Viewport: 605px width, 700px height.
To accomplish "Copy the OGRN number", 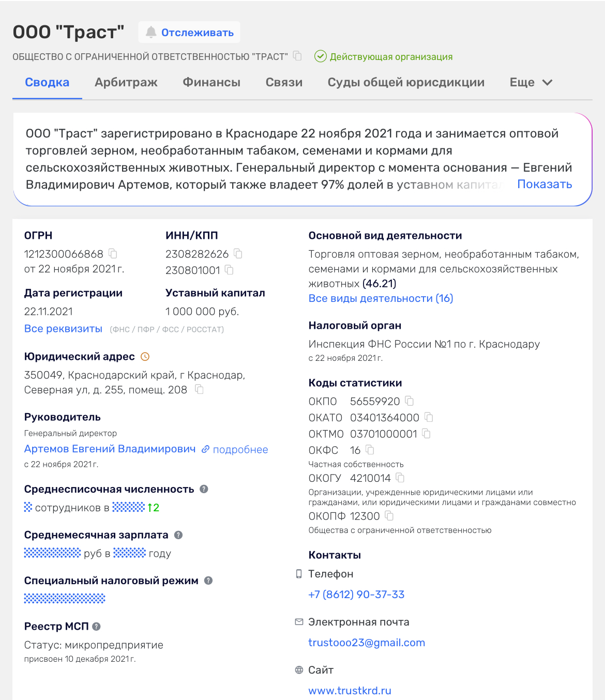I will click(x=113, y=254).
